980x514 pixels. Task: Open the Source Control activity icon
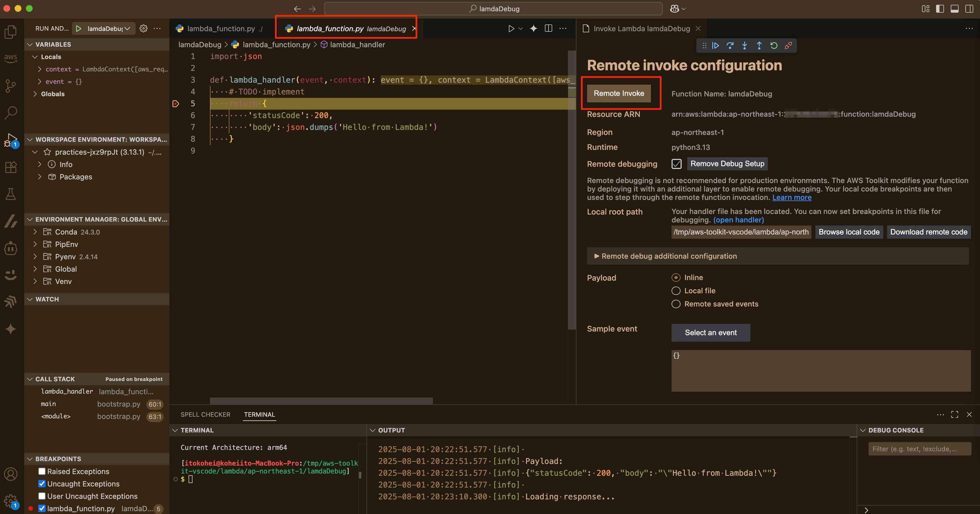(11, 85)
